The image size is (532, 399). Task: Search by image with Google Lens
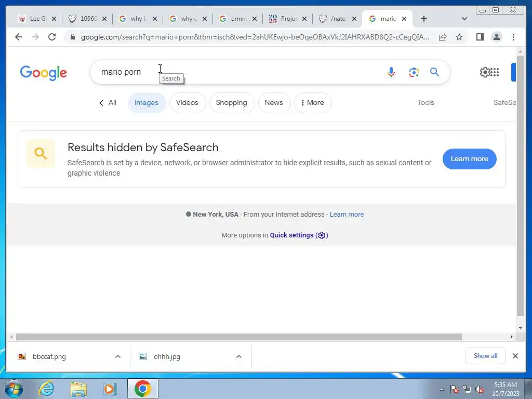point(414,72)
